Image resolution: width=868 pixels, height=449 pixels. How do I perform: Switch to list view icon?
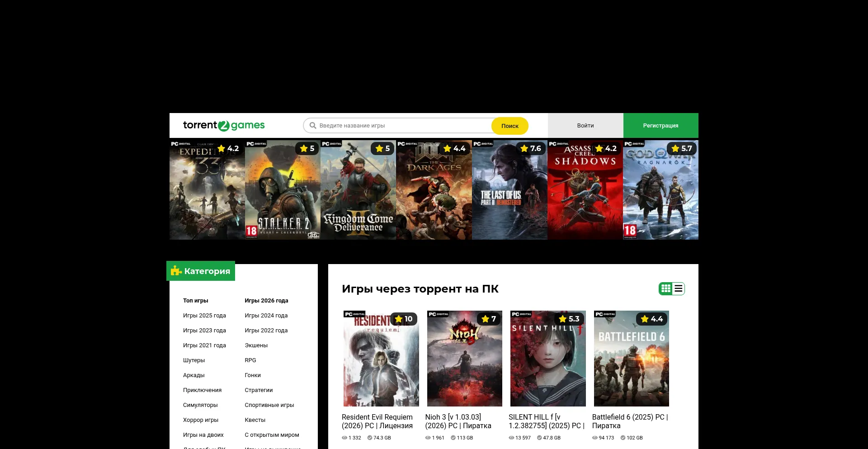(678, 288)
